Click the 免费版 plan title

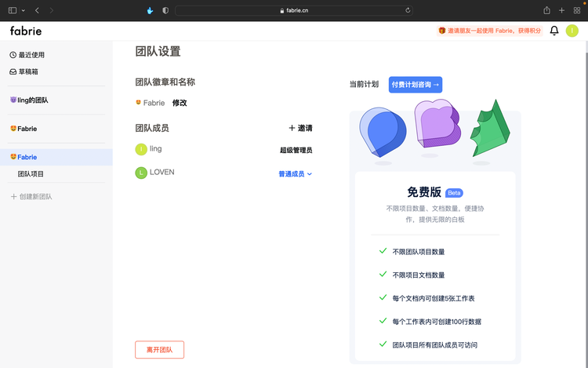(x=424, y=192)
